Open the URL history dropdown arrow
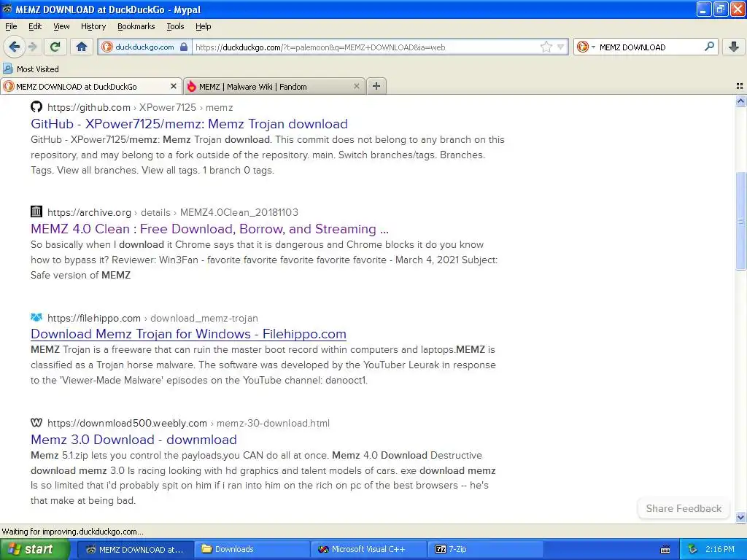Screen dimensions: 747x560 (x=561, y=47)
